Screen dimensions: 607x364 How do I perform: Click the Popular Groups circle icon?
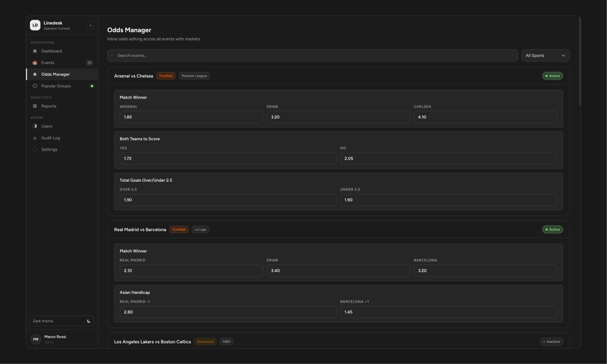pyautogui.click(x=35, y=86)
